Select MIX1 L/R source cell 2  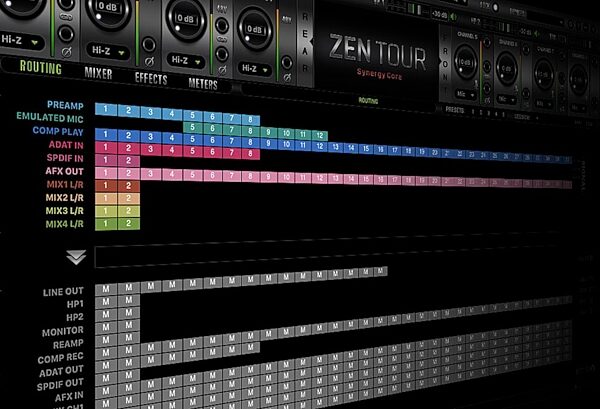(129, 186)
